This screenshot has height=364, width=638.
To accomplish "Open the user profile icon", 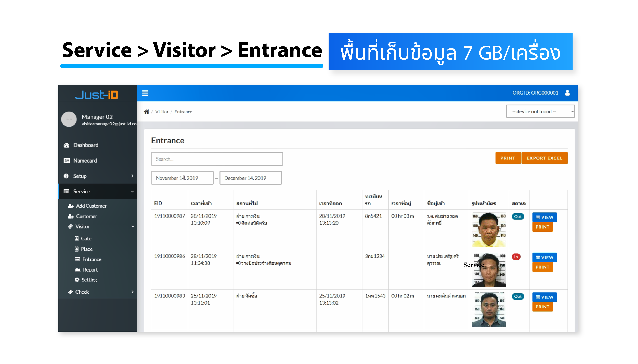I will [567, 93].
